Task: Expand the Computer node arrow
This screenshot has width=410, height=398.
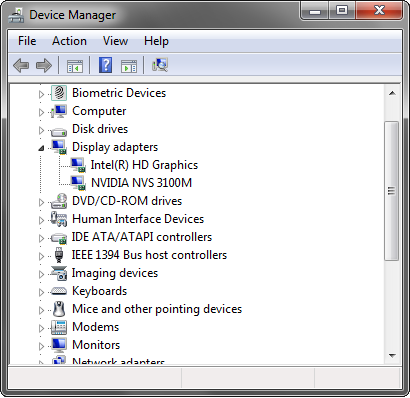Action: (41, 112)
